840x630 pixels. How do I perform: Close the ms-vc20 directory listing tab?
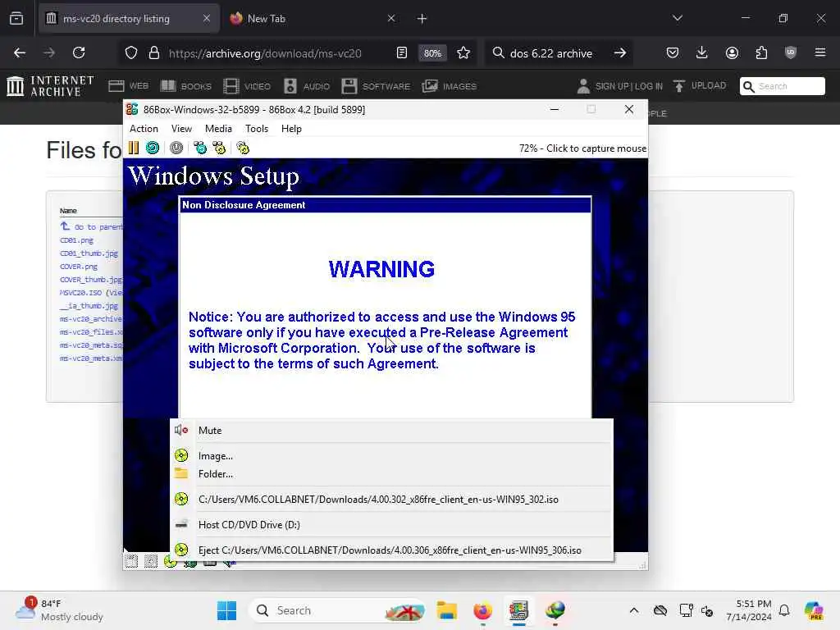pos(207,19)
